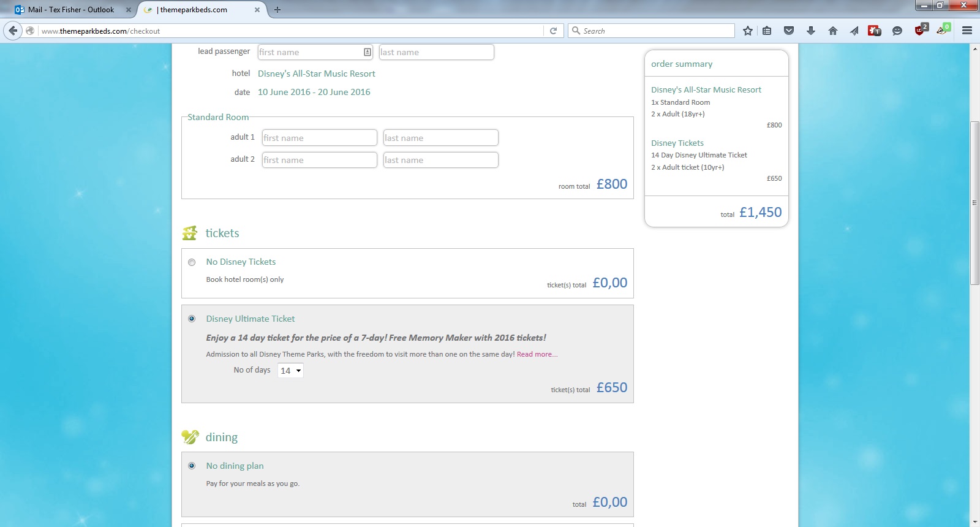Click the paper plane send icon
The width and height of the screenshot is (980, 527).
tap(854, 31)
